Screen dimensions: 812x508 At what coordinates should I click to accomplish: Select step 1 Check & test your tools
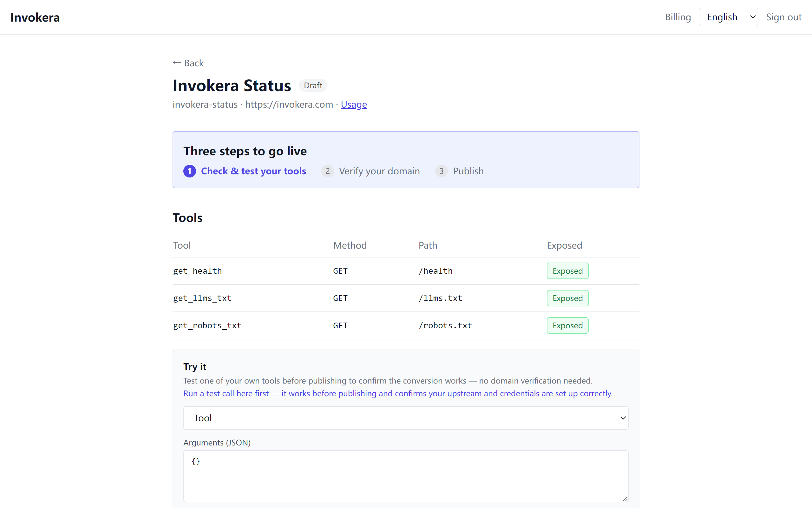[245, 171]
